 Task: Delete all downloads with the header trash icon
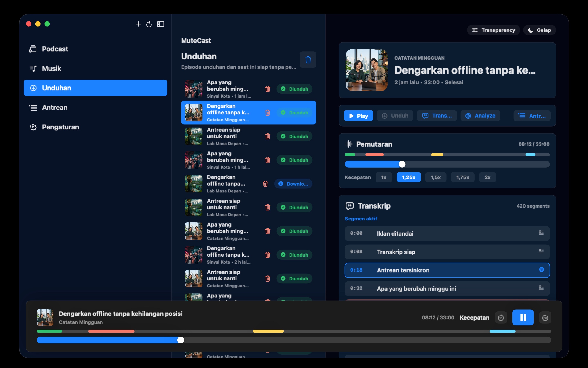tap(308, 60)
